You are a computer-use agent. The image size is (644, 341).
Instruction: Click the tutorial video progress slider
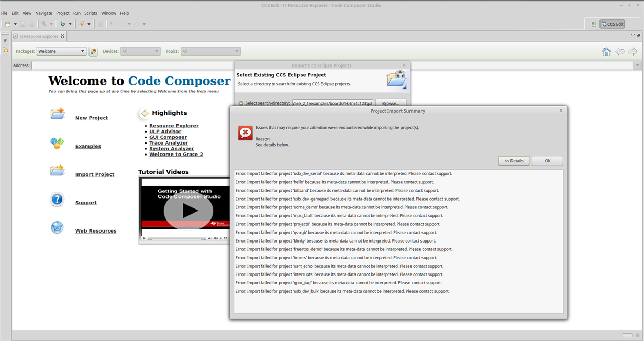177,239
